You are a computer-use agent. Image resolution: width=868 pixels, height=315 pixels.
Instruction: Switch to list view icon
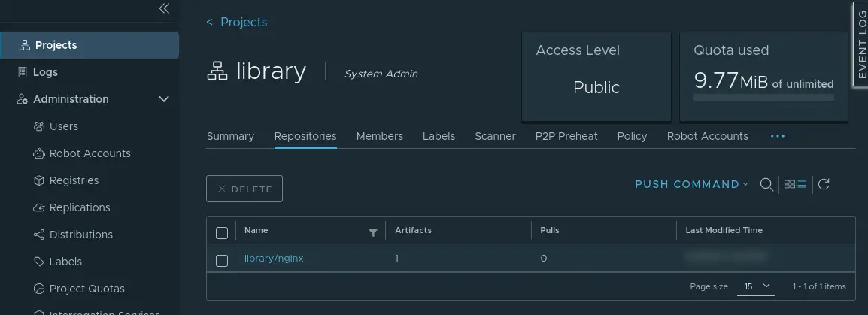click(x=802, y=184)
